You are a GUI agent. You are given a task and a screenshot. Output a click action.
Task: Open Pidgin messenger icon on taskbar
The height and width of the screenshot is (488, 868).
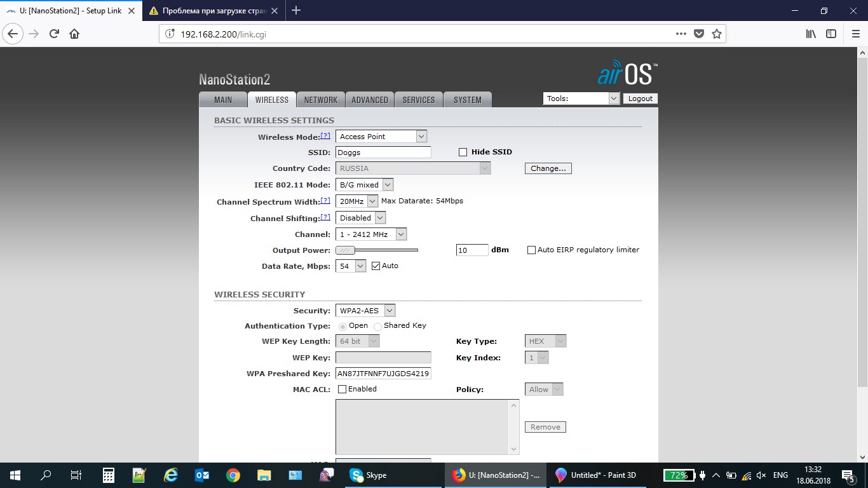coord(327,475)
